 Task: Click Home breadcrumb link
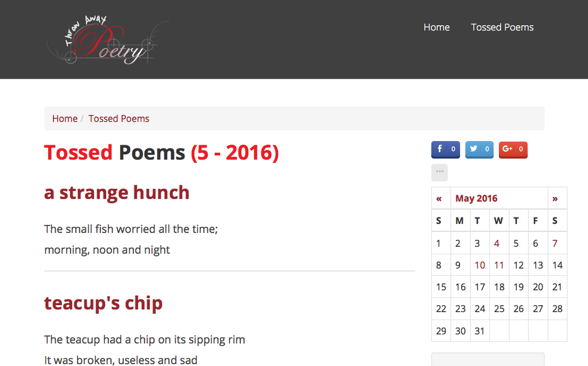[x=65, y=119]
